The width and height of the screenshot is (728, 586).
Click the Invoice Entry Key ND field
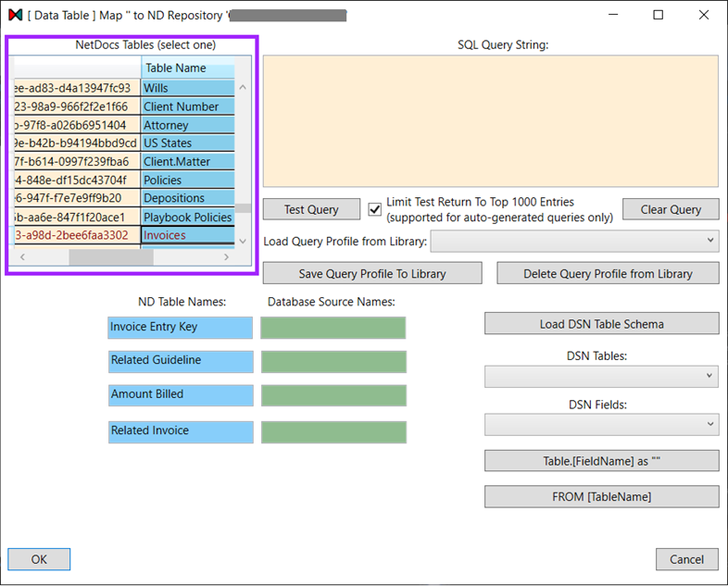coord(180,328)
